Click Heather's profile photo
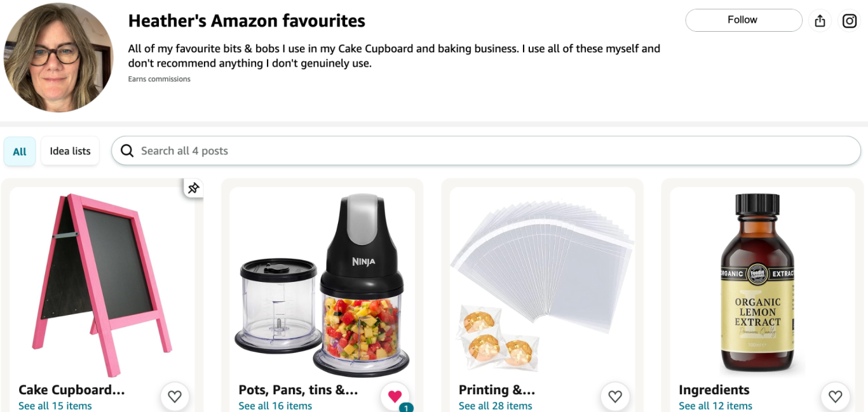The image size is (868, 412). [58, 58]
